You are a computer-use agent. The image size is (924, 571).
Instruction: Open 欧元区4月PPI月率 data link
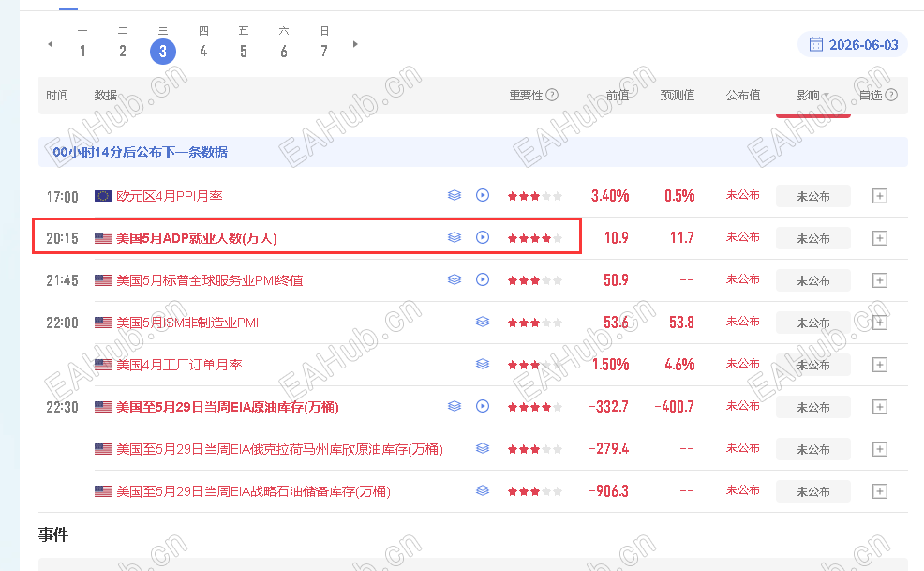(x=169, y=196)
